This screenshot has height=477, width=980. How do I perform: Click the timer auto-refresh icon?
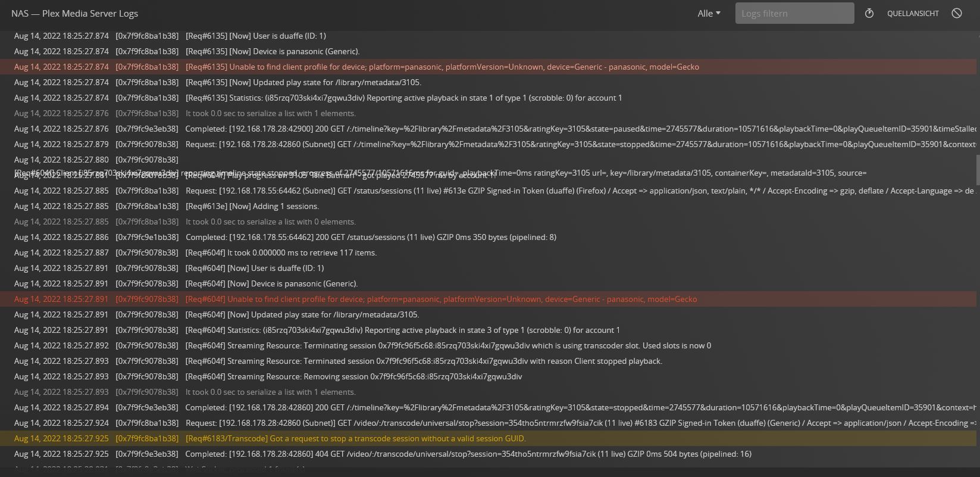coord(869,13)
